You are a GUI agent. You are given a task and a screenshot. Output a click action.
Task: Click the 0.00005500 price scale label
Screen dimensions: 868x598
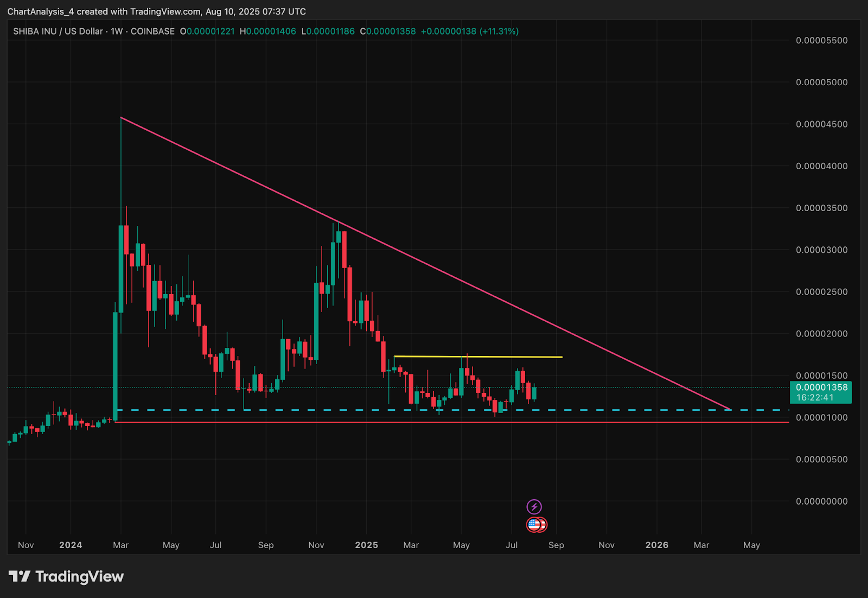(821, 41)
